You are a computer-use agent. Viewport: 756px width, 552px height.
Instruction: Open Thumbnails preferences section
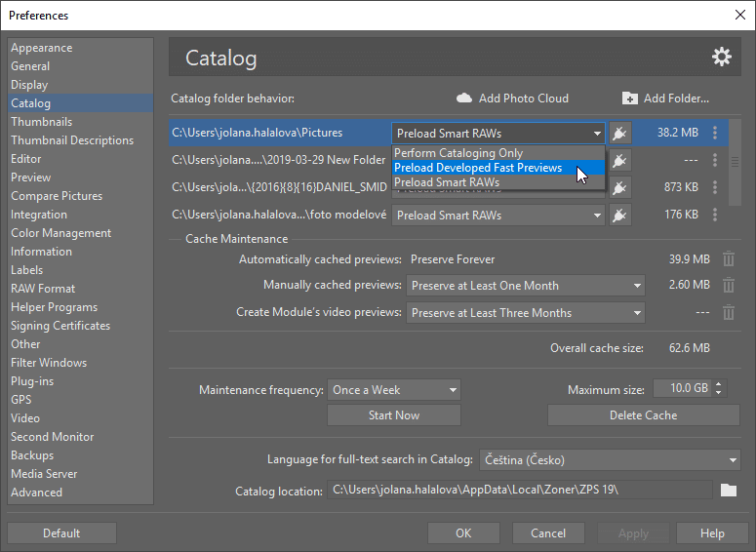(81, 122)
